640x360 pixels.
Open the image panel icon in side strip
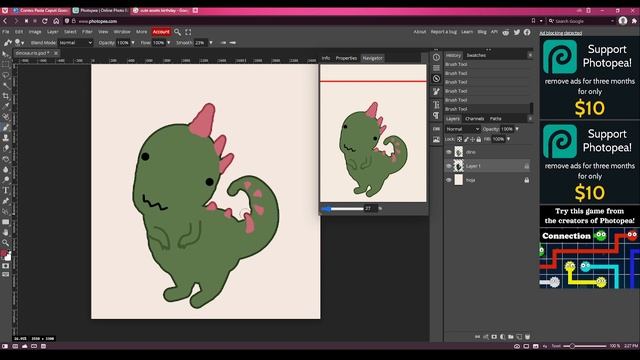tap(436, 140)
